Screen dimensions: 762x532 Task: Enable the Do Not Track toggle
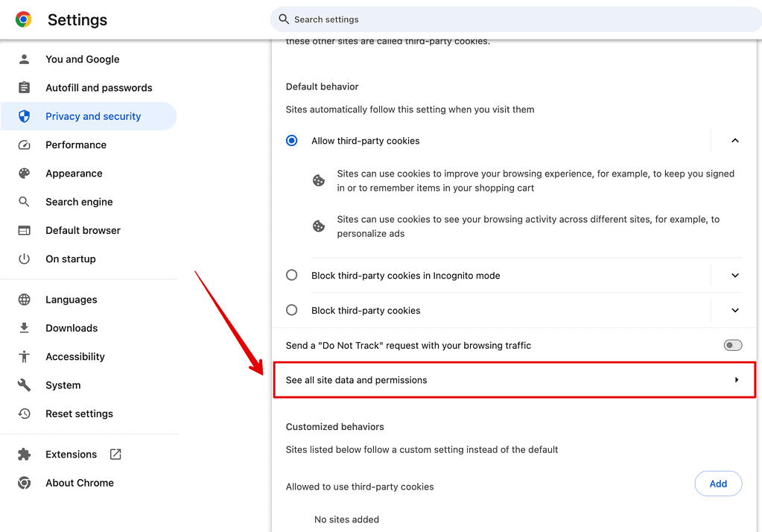pyautogui.click(x=732, y=344)
